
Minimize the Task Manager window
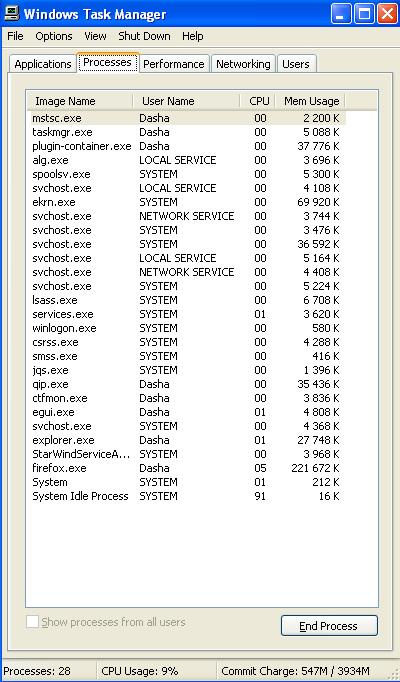(x=342, y=14)
